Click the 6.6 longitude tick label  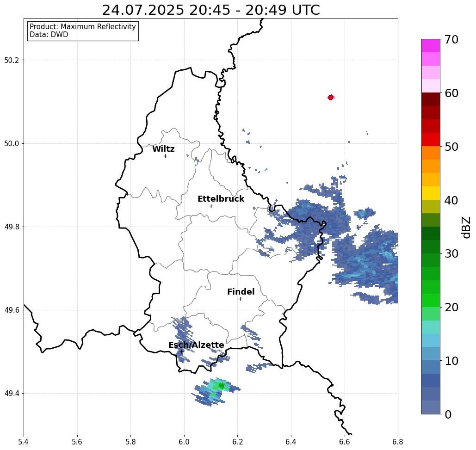pos(344,442)
